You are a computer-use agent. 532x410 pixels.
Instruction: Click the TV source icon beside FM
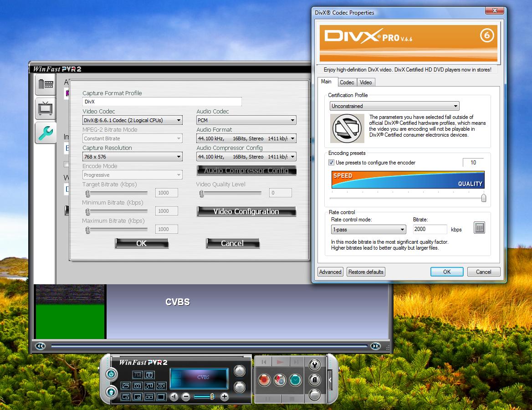click(x=149, y=375)
